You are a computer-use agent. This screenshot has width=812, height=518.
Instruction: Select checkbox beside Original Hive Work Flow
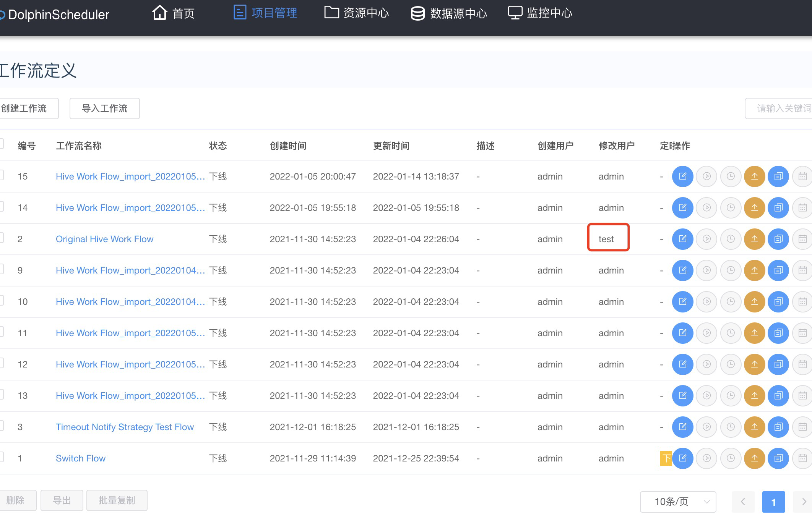(1, 238)
